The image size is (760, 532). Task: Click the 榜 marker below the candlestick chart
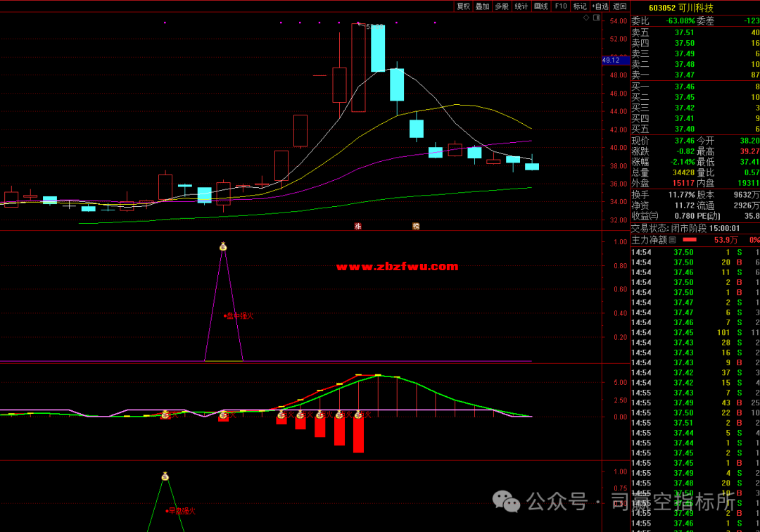click(x=416, y=227)
